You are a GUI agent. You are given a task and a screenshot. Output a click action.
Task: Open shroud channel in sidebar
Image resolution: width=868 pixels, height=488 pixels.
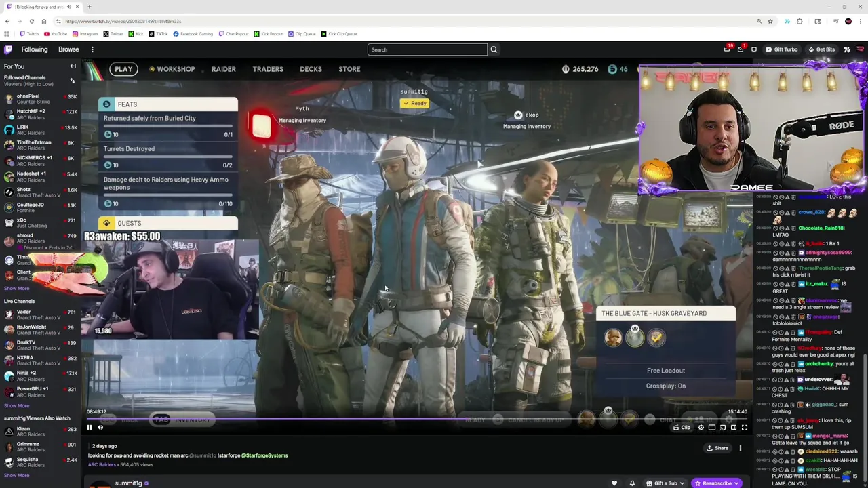point(39,239)
